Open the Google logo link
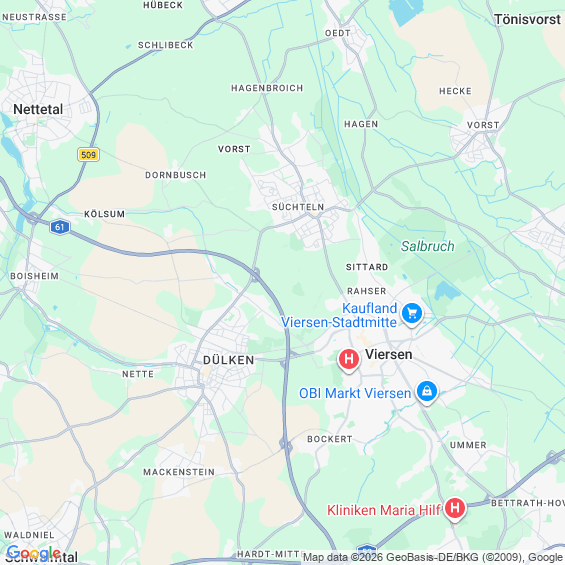The width and height of the screenshot is (565, 565). click(x=33, y=553)
